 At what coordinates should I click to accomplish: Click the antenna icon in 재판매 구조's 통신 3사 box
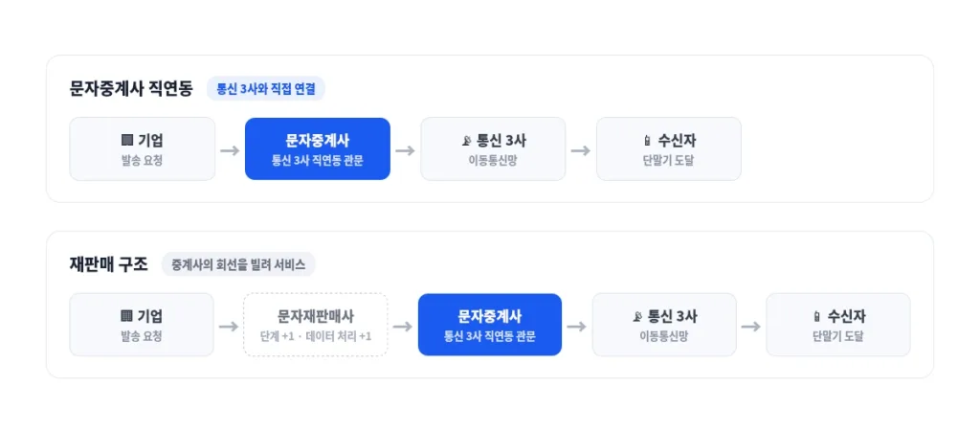coord(637,316)
